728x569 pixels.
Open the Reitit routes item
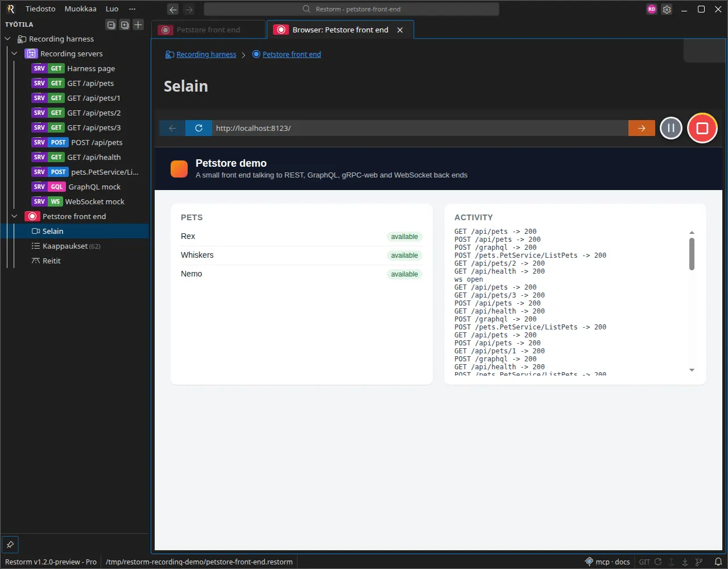coord(75,261)
